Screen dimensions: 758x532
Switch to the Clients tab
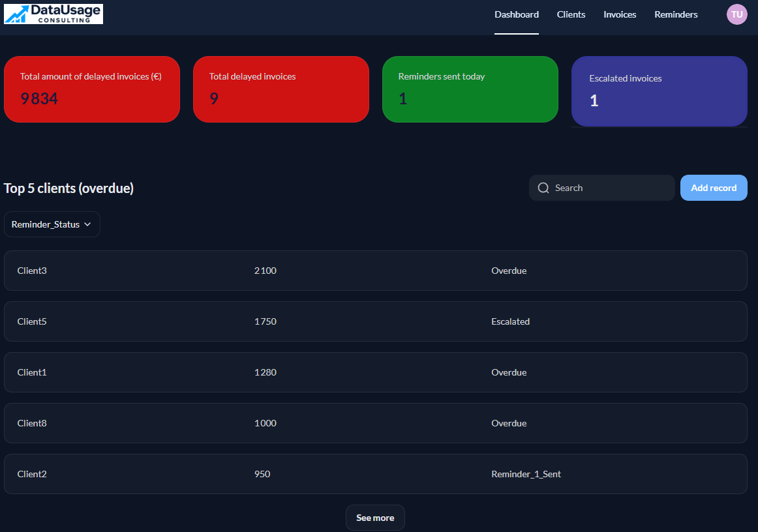(x=571, y=14)
